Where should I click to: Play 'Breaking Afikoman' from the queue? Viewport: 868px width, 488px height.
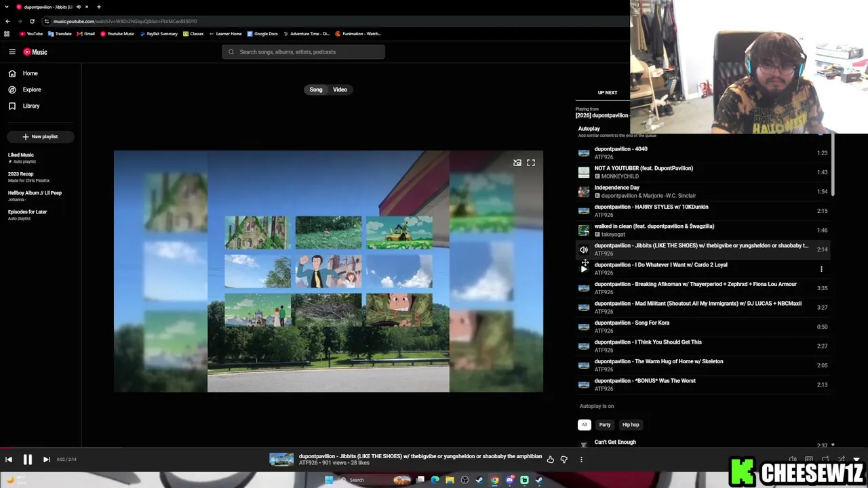click(x=703, y=288)
